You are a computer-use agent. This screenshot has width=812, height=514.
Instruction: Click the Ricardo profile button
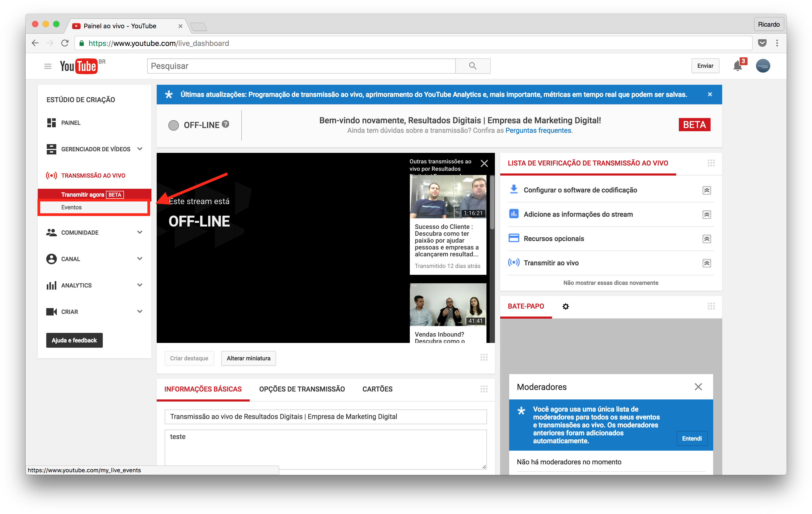(x=768, y=24)
